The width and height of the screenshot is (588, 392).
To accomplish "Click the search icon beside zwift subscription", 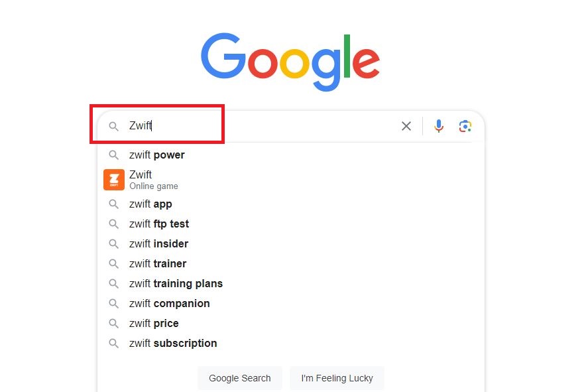I will (x=113, y=343).
